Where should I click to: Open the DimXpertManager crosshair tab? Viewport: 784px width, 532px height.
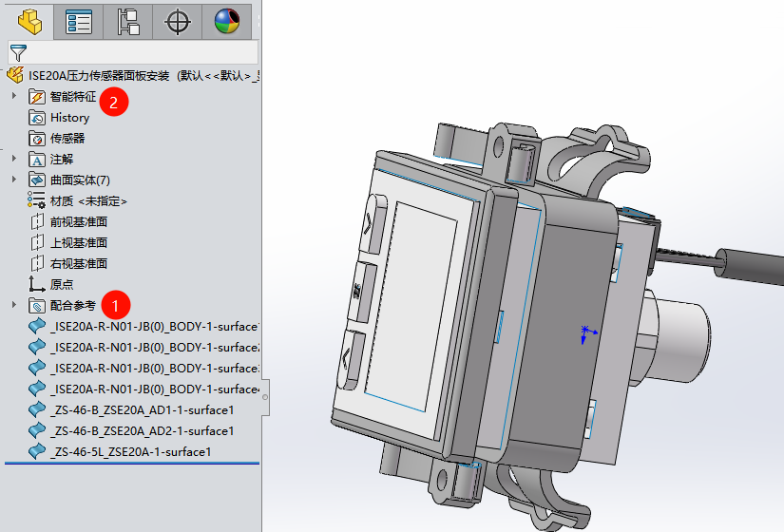tap(178, 21)
